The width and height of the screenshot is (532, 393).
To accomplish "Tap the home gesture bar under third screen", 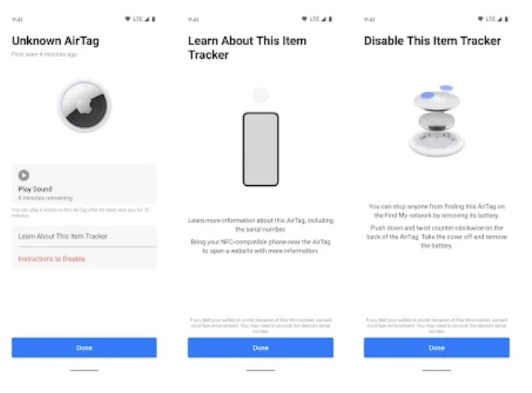I will (436, 370).
